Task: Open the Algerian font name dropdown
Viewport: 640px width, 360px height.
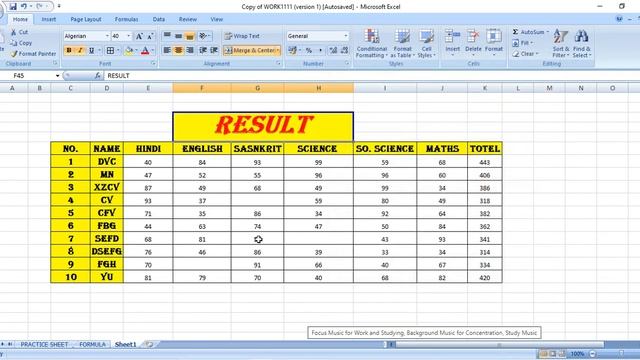Action: 107,36
